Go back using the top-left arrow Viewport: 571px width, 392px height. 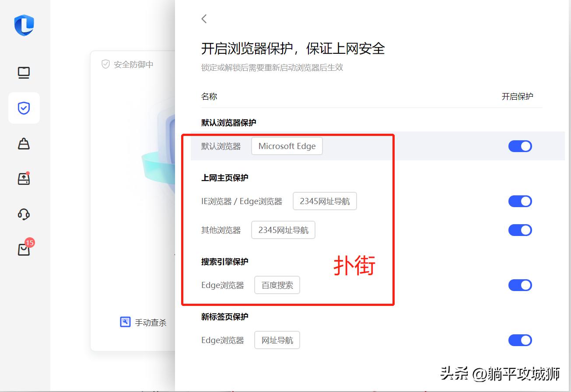click(x=204, y=18)
